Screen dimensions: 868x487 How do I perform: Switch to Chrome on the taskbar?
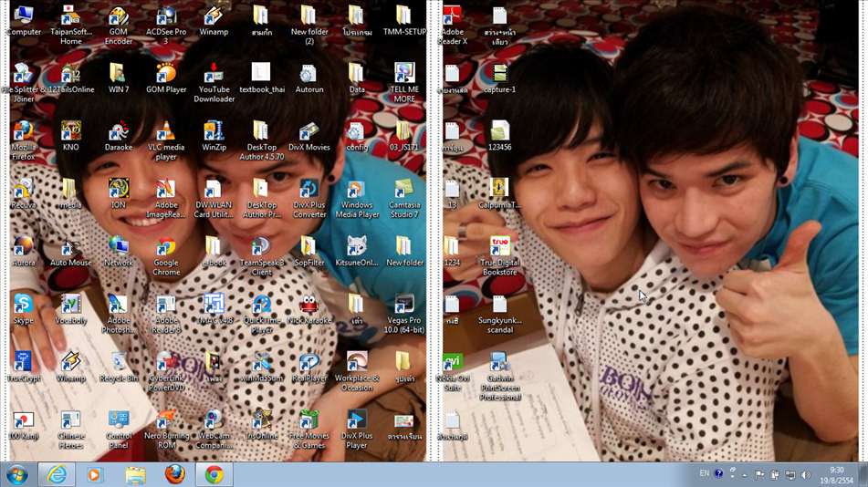coord(214,475)
